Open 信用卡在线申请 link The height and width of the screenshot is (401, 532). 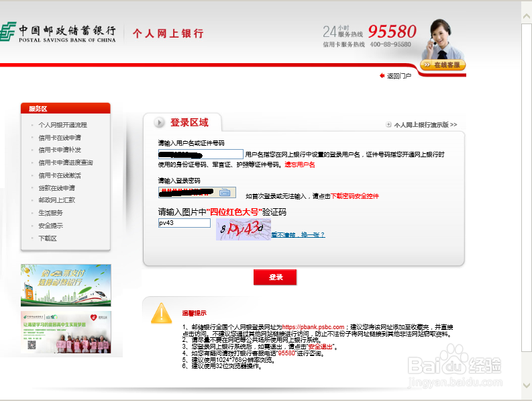[60, 138]
